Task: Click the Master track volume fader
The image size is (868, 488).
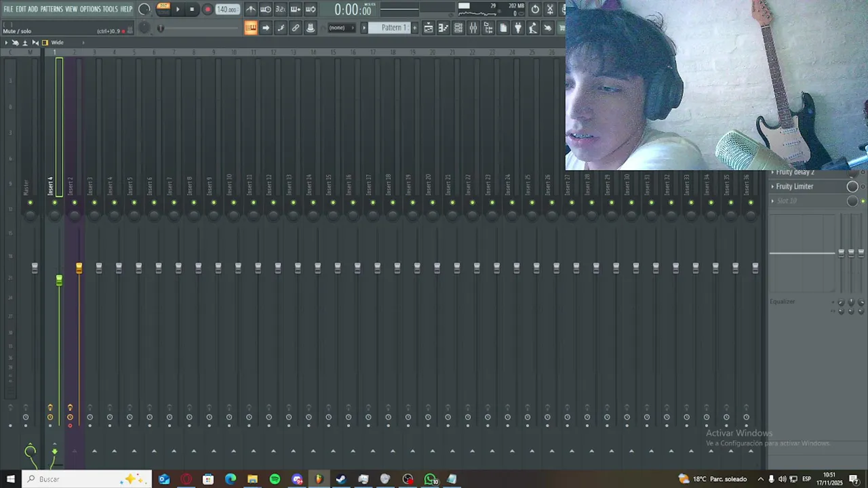Action: tap(35, 268)
